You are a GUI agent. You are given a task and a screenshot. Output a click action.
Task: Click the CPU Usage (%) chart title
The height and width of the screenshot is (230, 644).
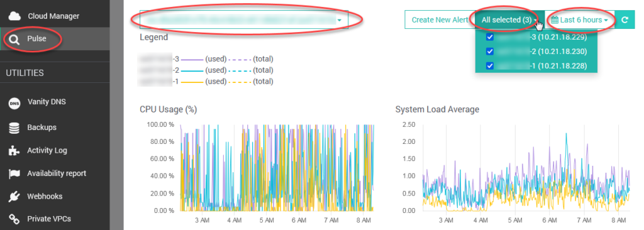pyautogui.click(x=169, y=110)
